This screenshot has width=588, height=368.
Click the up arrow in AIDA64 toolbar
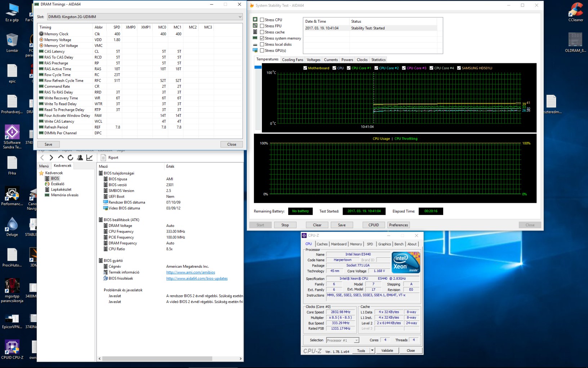[61, 157]
